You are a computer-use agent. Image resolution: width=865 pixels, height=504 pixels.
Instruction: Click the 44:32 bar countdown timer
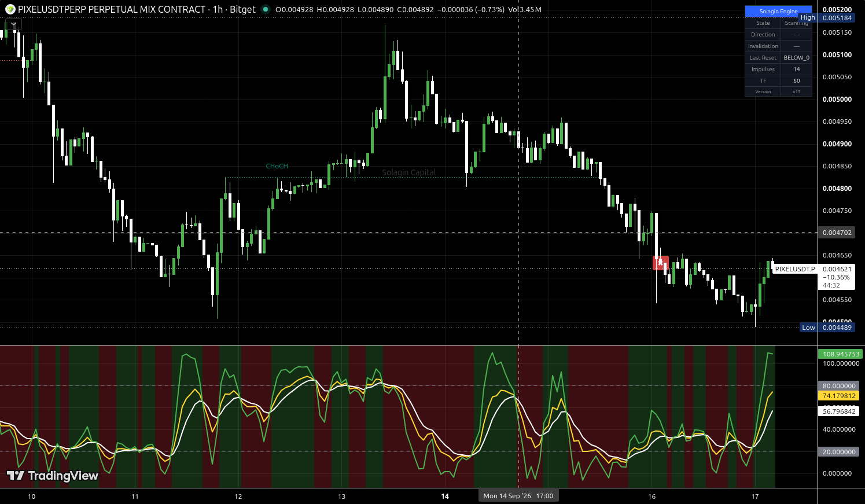tap(831, 285)
